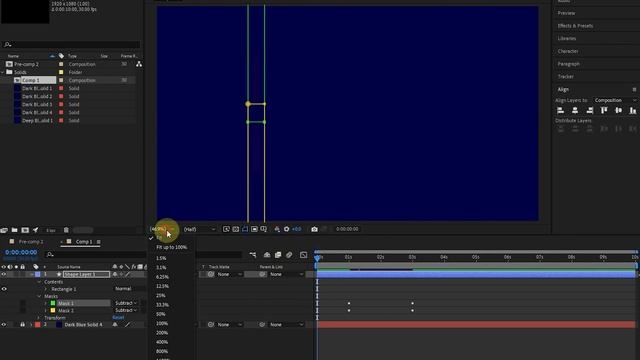Toggle quality switch on Shape Layer 1
640x360 pixels.
pos(128,274)
